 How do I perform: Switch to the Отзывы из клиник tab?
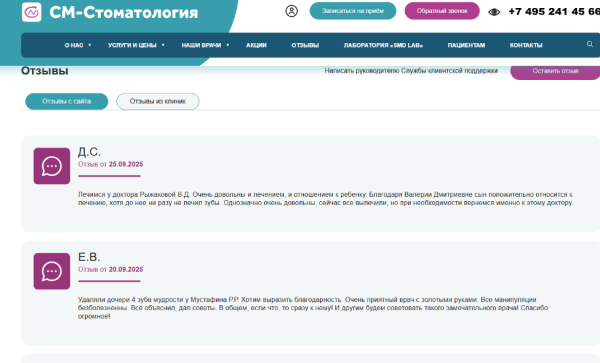pyautogui.click(x=158, y=101)
